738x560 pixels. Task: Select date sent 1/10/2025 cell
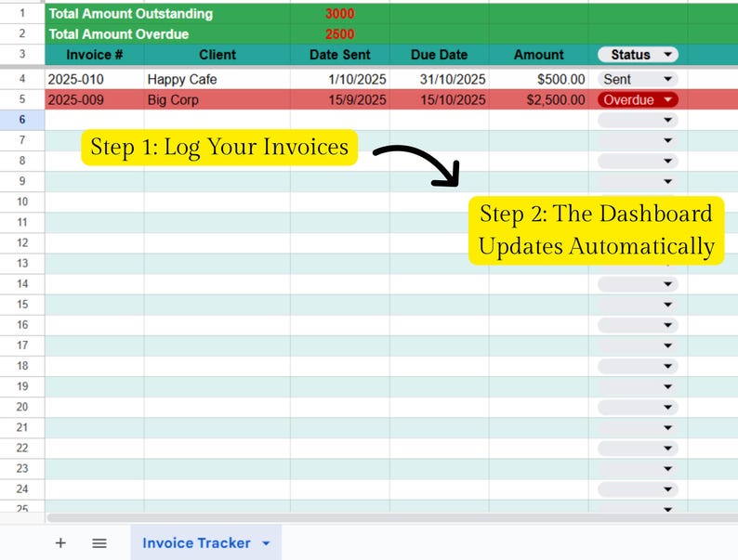point(340,79)
